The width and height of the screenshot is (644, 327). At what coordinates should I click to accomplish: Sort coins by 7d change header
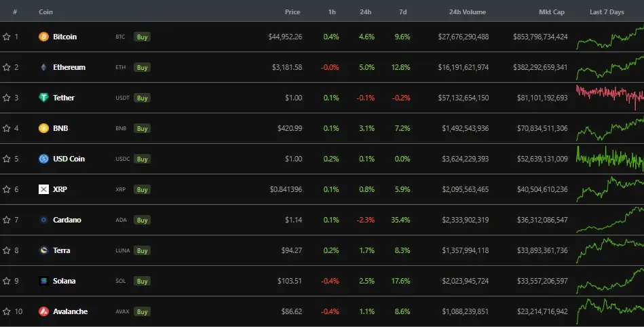[x=402, y=12]
